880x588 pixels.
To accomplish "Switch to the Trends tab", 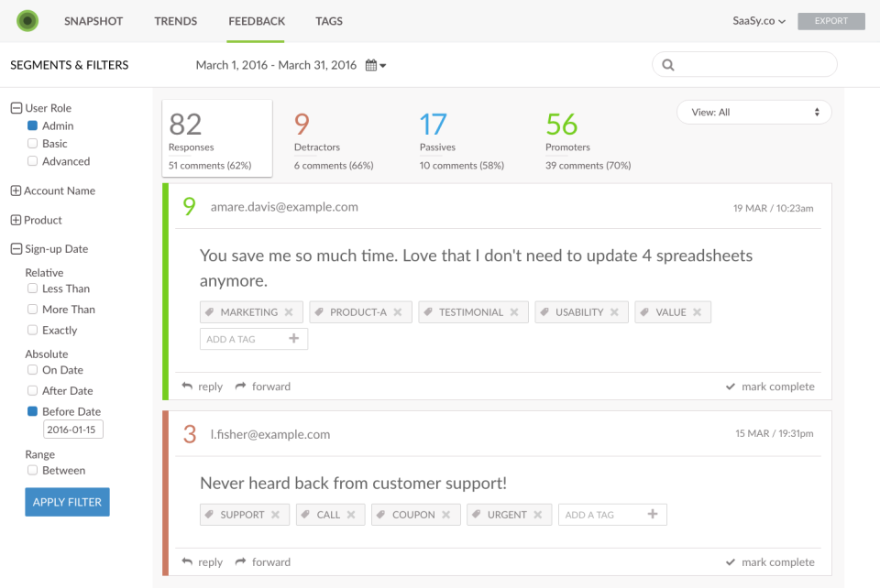I will point(175,21).
